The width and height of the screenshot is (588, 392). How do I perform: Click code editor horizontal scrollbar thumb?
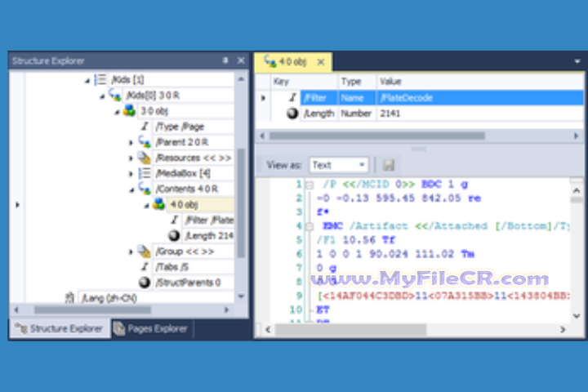(350, 330)
